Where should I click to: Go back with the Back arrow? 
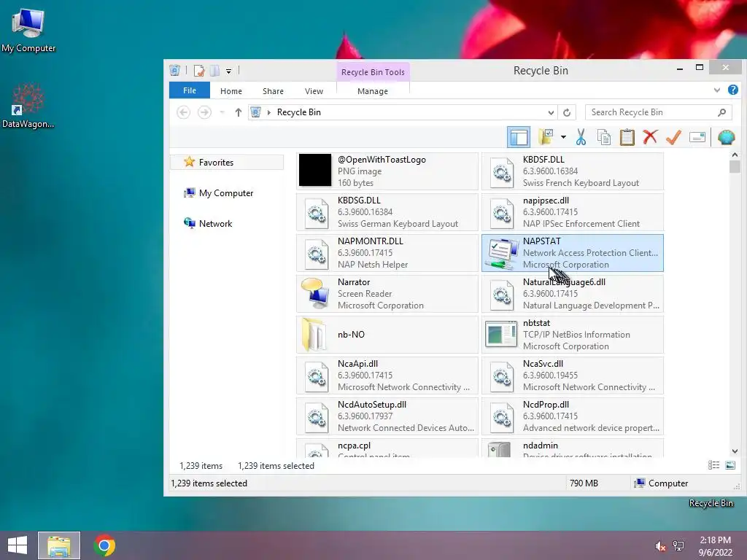(x=183, y=112)
